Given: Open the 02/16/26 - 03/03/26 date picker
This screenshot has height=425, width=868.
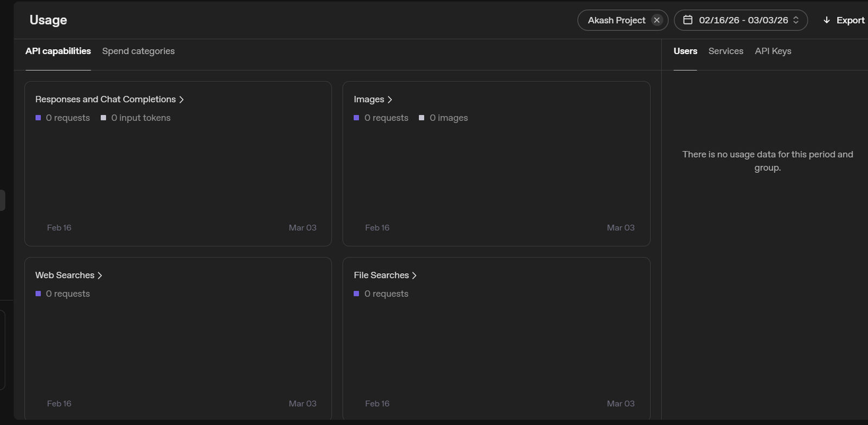Looking at the screenshot, I should coord(741,20).
